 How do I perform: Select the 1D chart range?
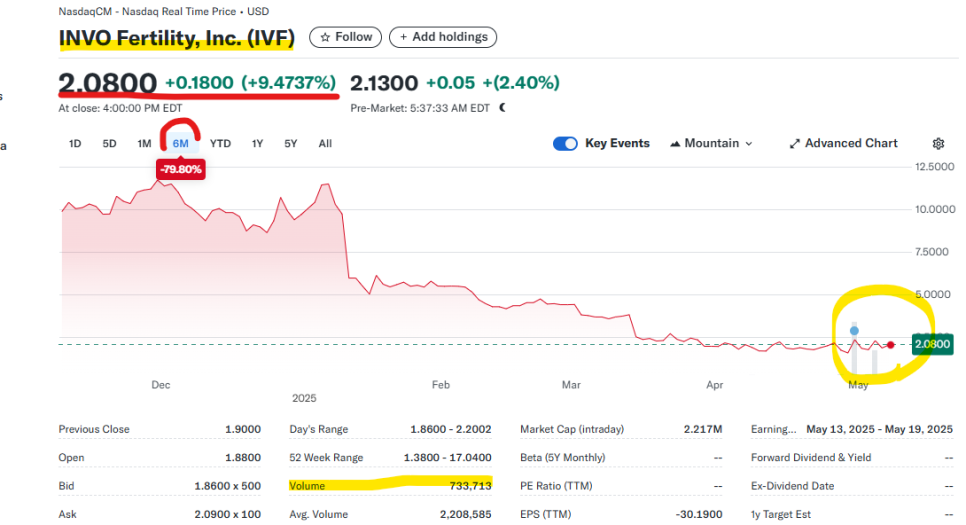[x=75, y=144]
